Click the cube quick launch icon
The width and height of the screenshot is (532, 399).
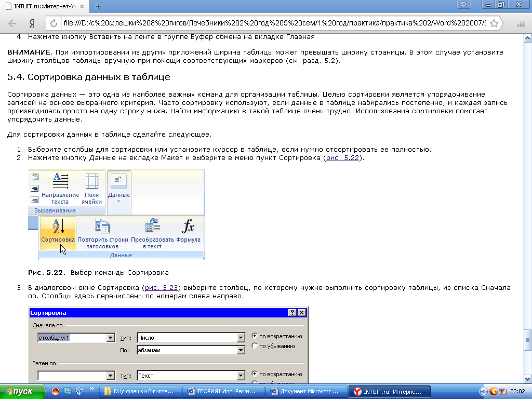point(79,391)
